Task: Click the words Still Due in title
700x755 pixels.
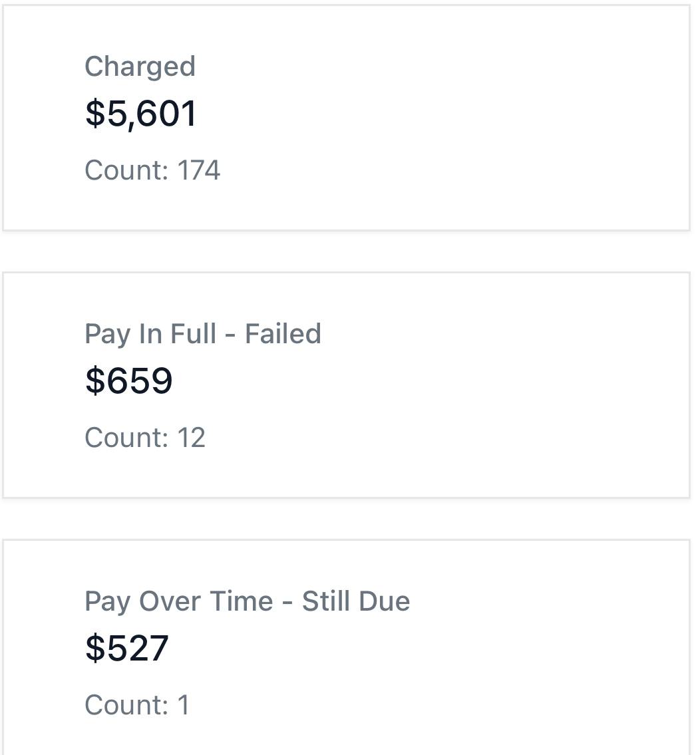Action: click(x=356, y=601)
